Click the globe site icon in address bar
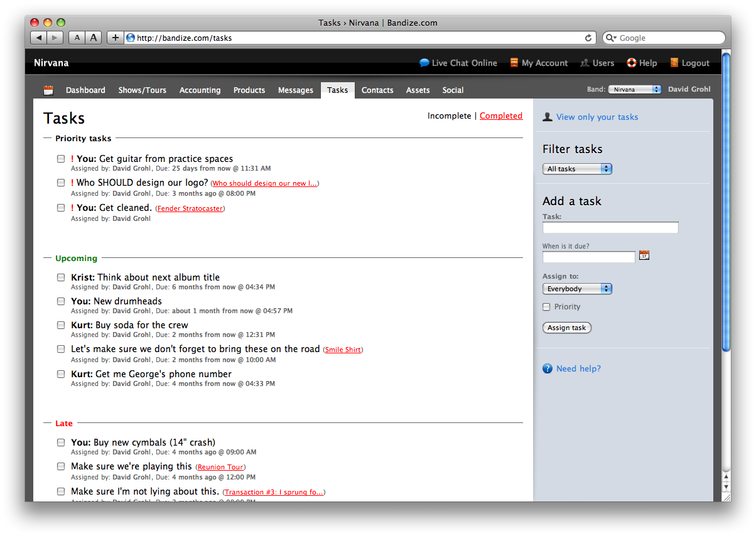 pos(131,38)
